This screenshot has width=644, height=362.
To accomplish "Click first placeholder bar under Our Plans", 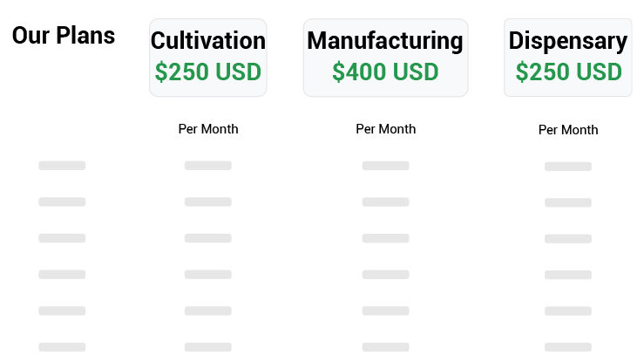I will (x=62, y=166).
